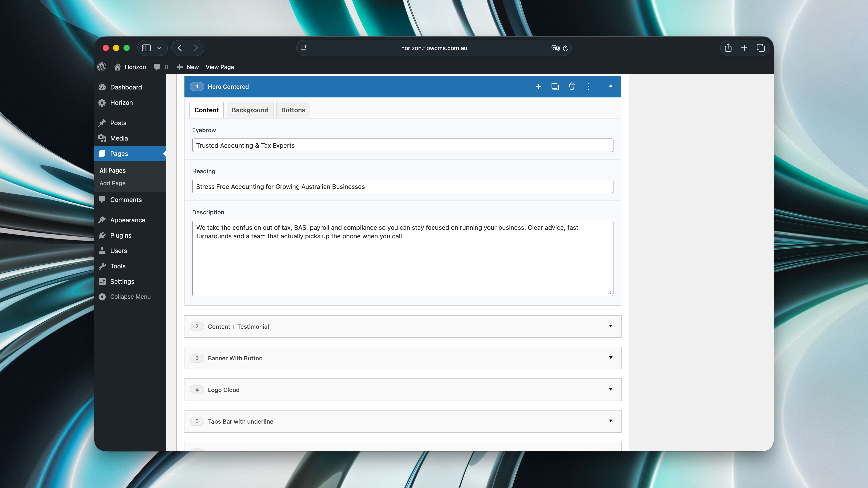The height and width of the screenshot is (488, 868).
Task: Click the Safari share icon
Action: pos(728,48)
